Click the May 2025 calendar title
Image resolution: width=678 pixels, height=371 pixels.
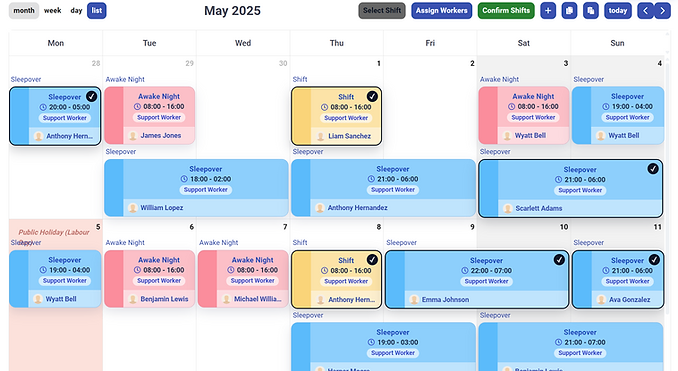[x=232, y=11]
